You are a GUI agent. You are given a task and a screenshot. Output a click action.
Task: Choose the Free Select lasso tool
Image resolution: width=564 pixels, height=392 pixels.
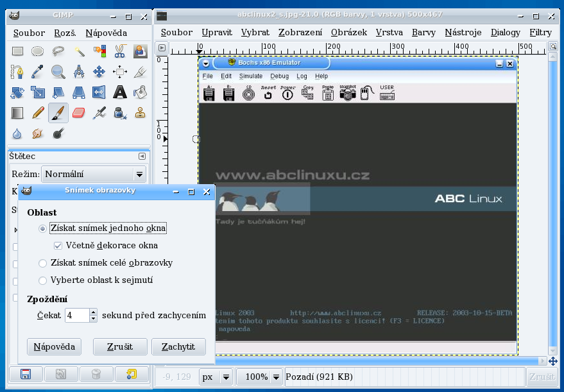pos(58,51)
